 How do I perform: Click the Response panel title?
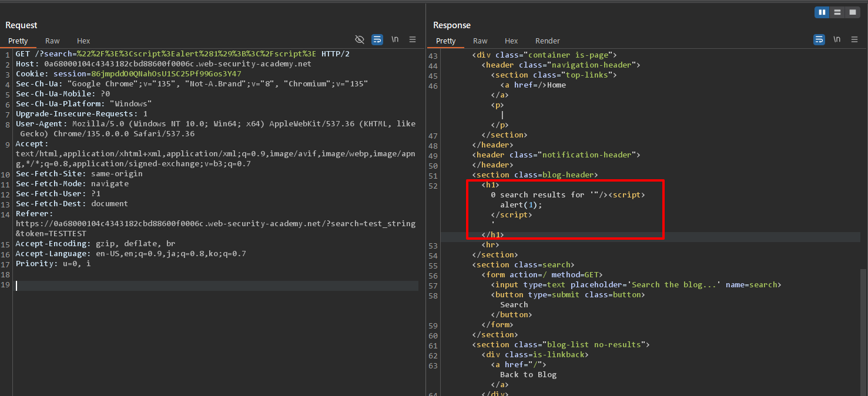pos(452,25)
